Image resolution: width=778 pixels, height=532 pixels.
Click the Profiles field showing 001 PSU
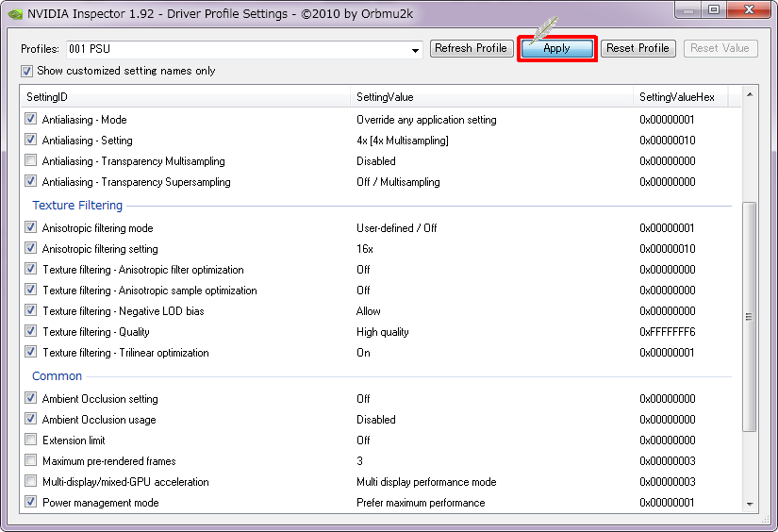tap(244, 49)
